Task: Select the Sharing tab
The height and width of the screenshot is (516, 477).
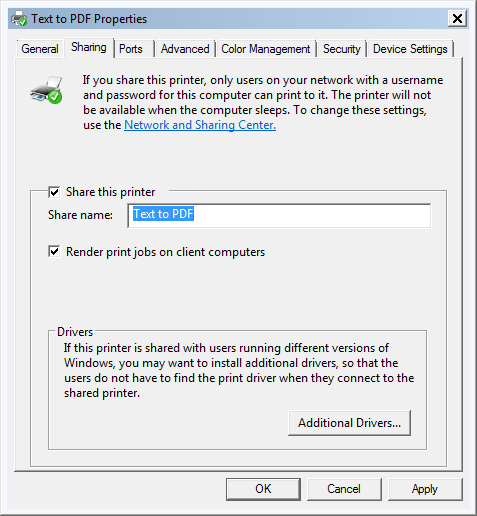Action: 89,47
